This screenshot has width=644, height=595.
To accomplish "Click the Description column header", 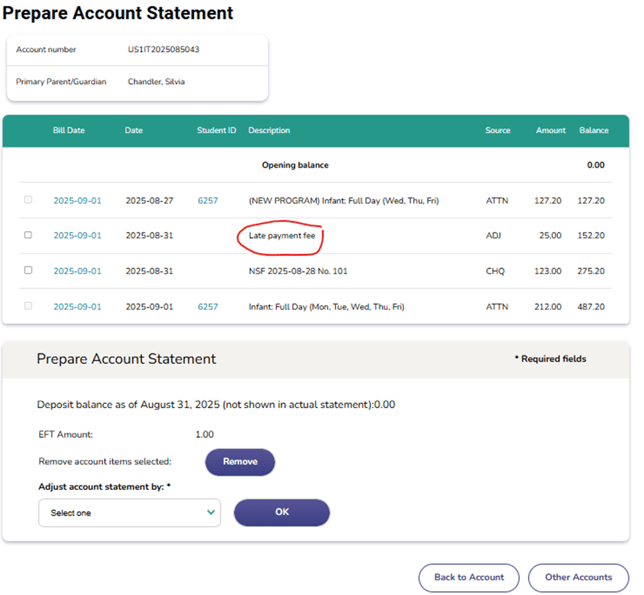I will (x=269, y=130).
